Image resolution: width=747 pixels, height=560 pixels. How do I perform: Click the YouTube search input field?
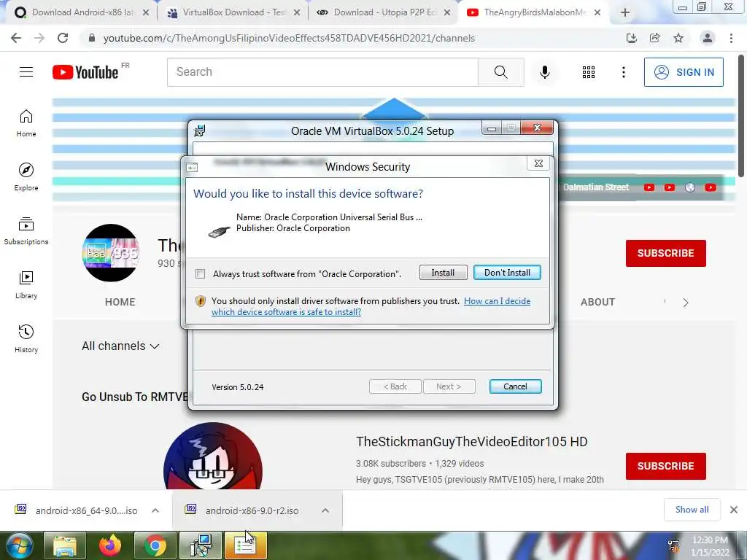click(322, 72)
